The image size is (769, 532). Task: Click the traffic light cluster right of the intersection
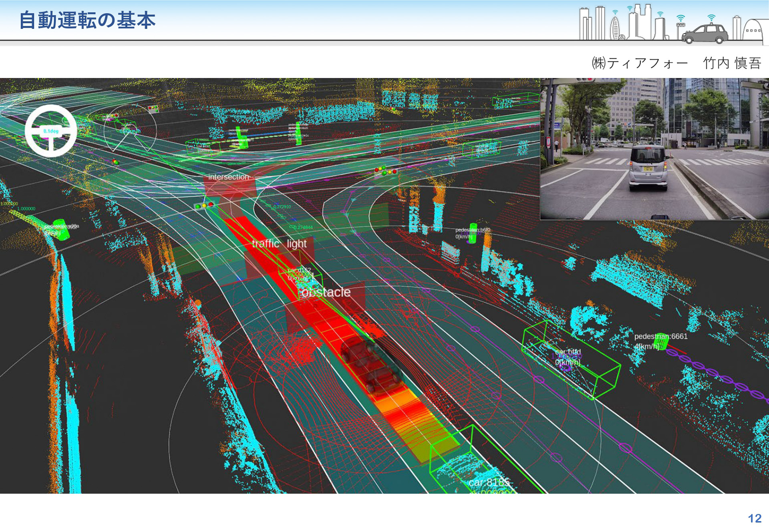tap(385, 171)
